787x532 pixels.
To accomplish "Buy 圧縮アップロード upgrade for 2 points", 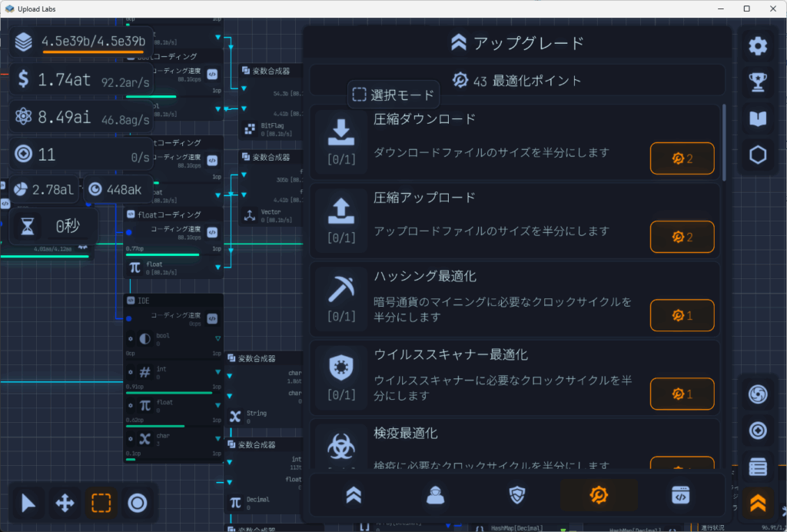I will [682, 237].
